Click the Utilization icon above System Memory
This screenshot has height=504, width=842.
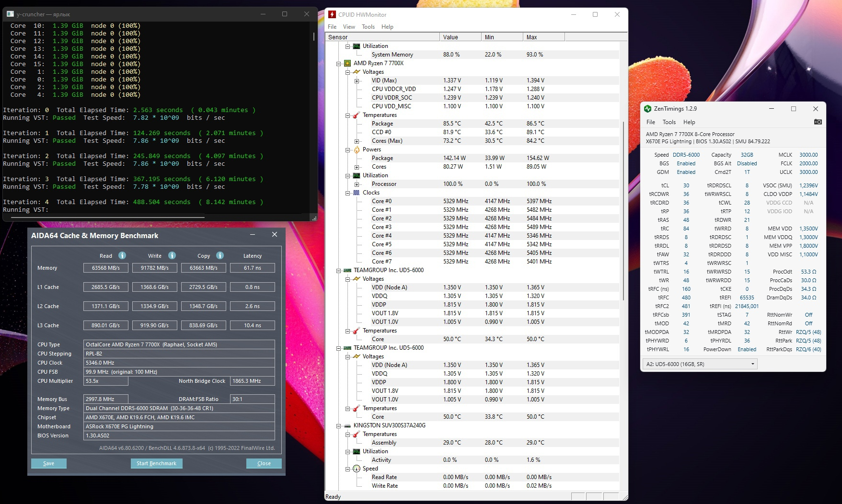(x=357, y=46)
